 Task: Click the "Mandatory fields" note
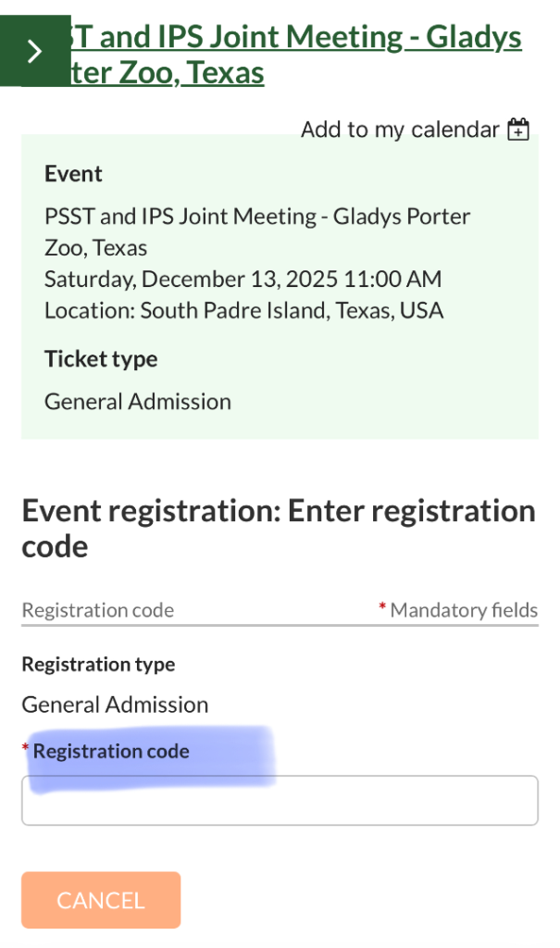(x=463, y=610)
